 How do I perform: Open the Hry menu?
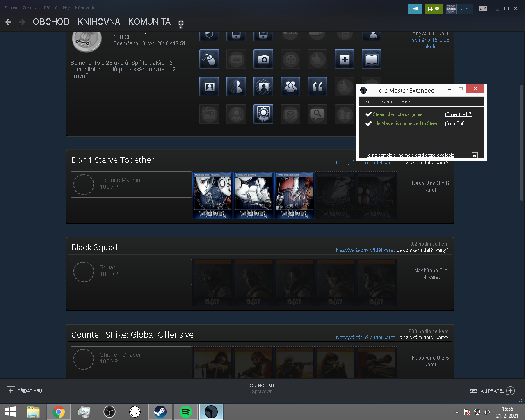click(66, 8)
